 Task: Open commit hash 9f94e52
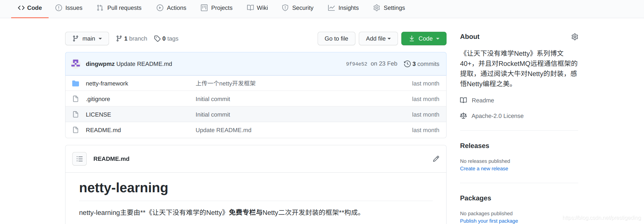tap(356, 64)
